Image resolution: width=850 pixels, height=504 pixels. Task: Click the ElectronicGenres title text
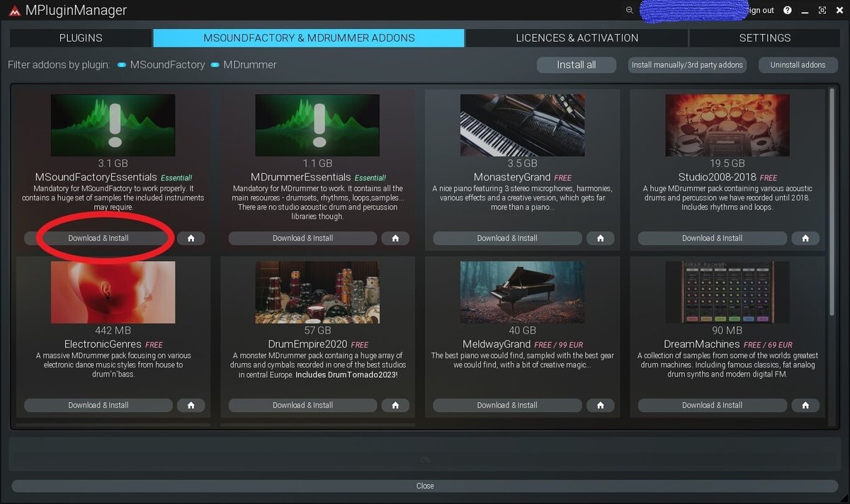click(103, 344)
